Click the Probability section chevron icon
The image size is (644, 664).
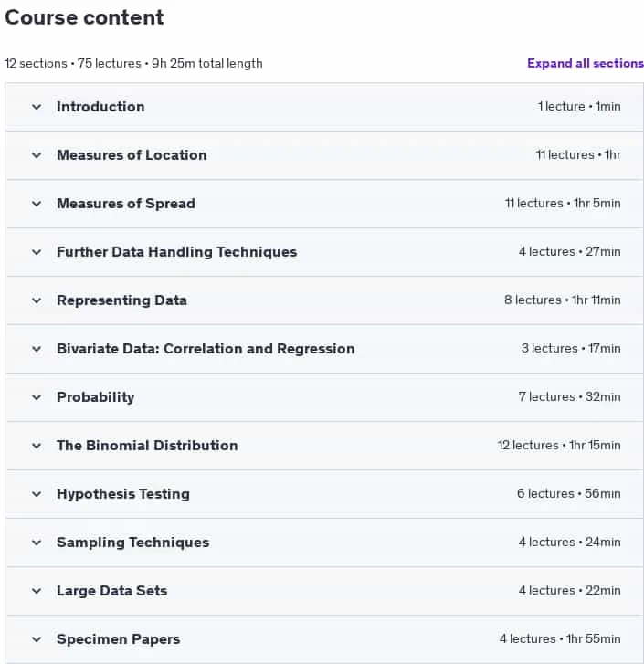(37, 397)
